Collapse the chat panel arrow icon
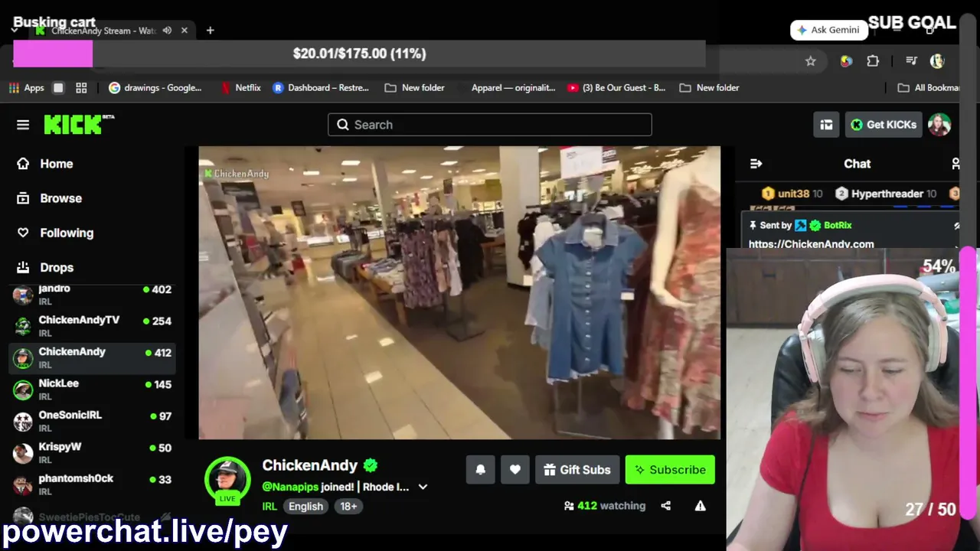This screenshot has height=551, width=980. tap(756, 164)
